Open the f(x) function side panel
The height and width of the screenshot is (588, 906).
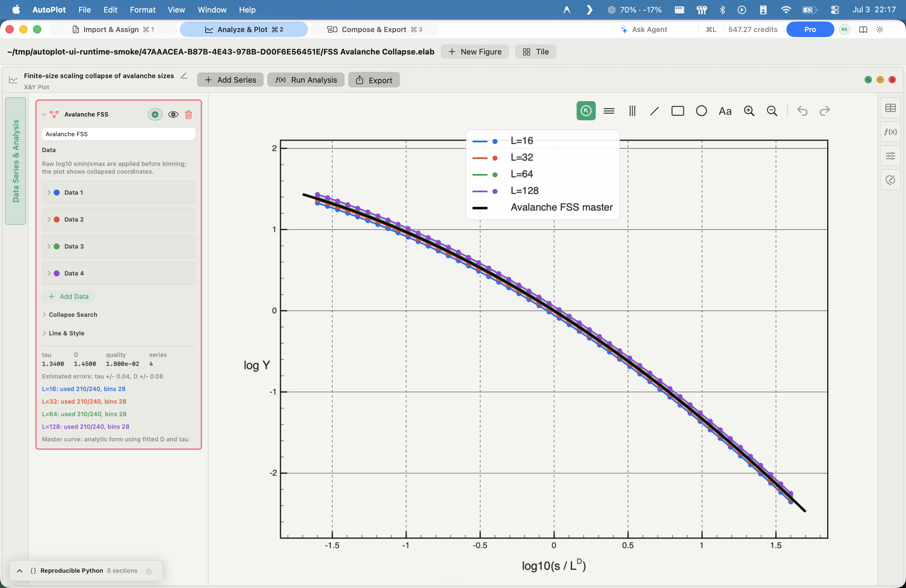coord(890,132)
